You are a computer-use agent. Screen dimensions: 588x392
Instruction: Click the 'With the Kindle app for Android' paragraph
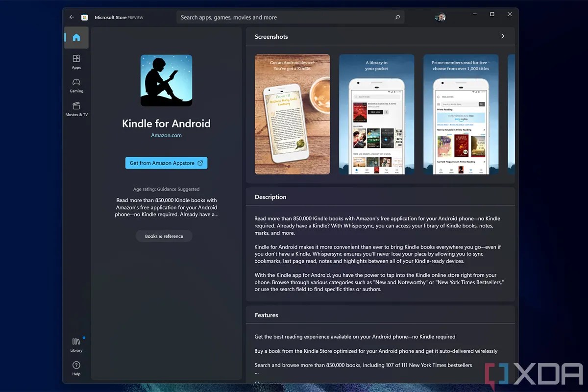point(379,282)
